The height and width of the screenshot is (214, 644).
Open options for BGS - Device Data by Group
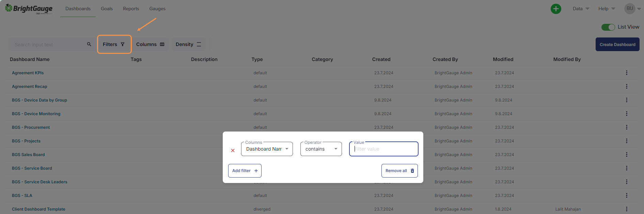[627, 100]
